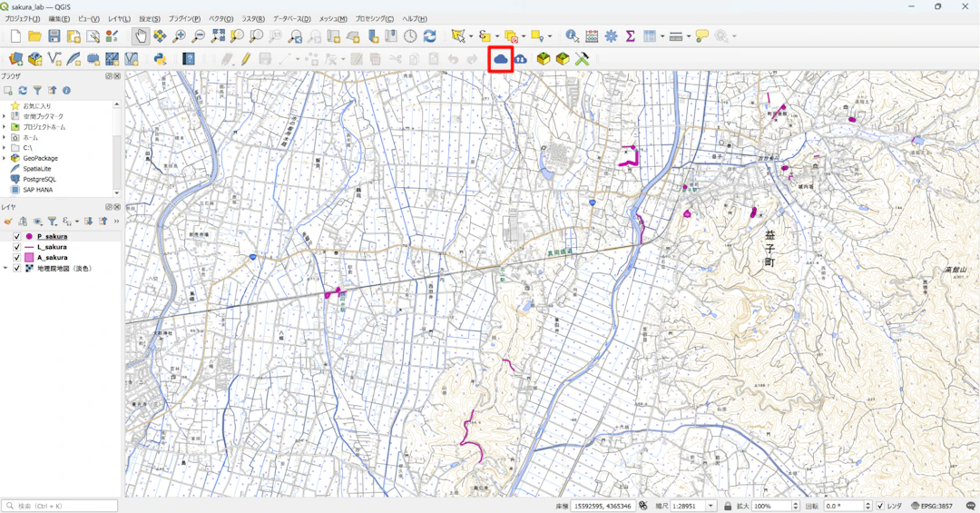
Task: Open the Python console icon
Action: [x=160, y=59]
